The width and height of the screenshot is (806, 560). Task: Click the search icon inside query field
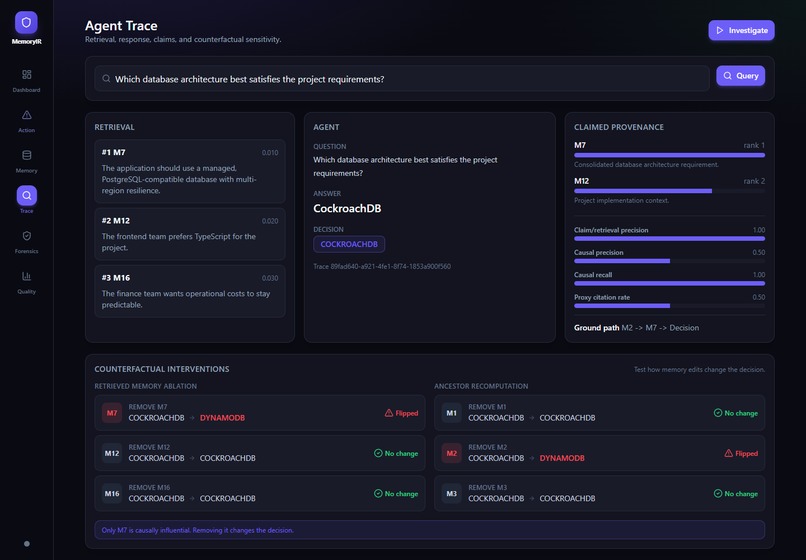106,79
